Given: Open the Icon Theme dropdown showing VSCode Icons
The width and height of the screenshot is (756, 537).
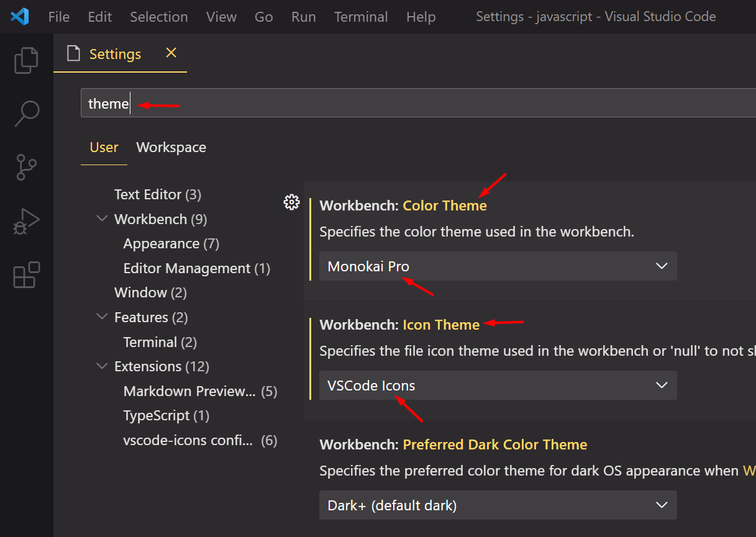Looking at the screenshot, I should pos(498,386).
